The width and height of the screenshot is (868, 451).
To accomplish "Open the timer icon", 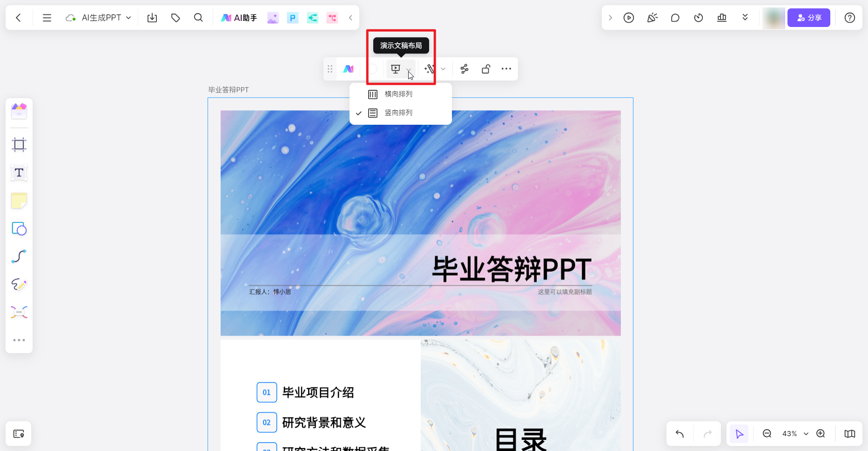I will click(699, 18).
